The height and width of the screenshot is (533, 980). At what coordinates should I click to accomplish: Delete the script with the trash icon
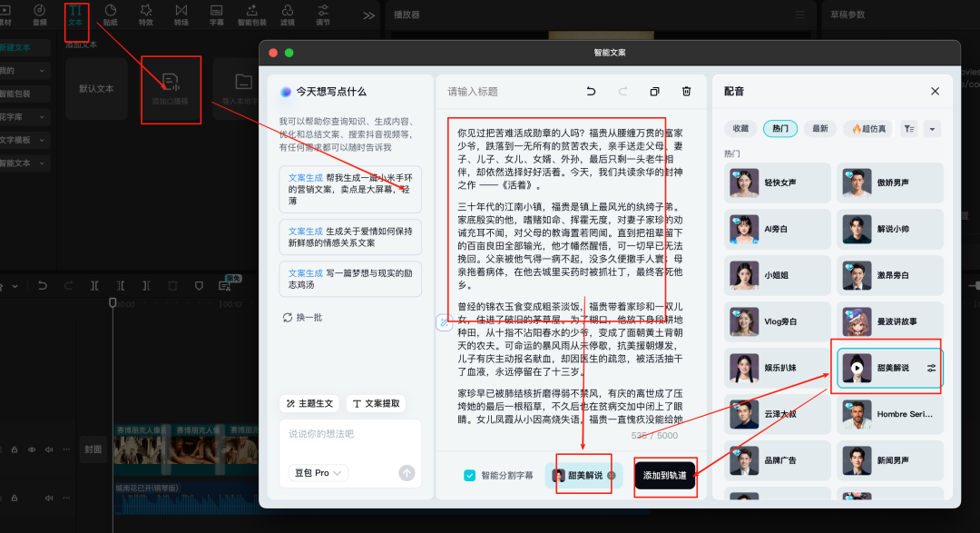686,92
